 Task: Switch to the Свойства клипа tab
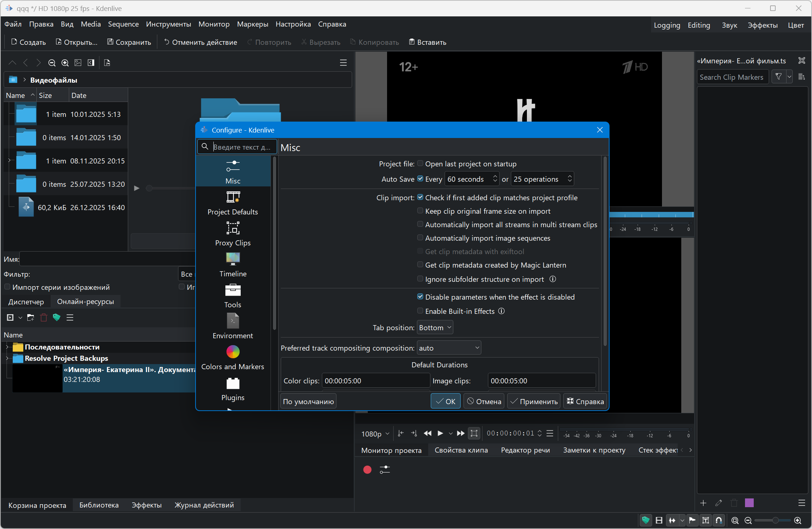click(461, 450)
